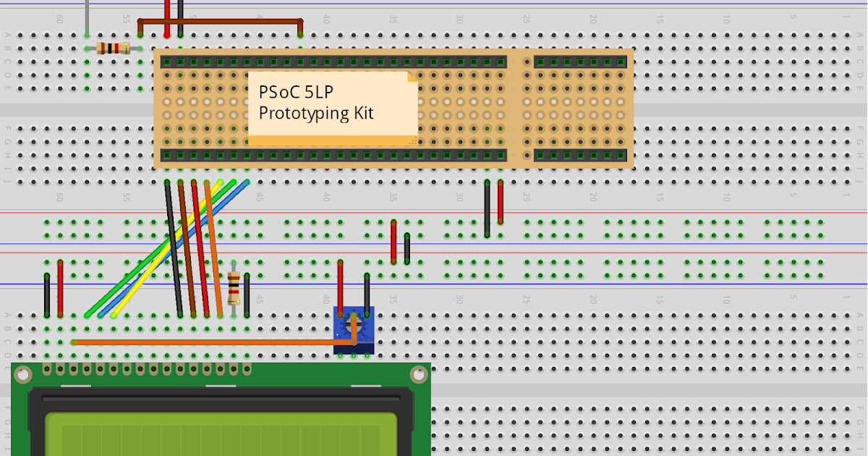This screenshot has width=868, height=456.
Task: Click the PSoC board's upper left pin header
Action: click(x=333, y=63)
